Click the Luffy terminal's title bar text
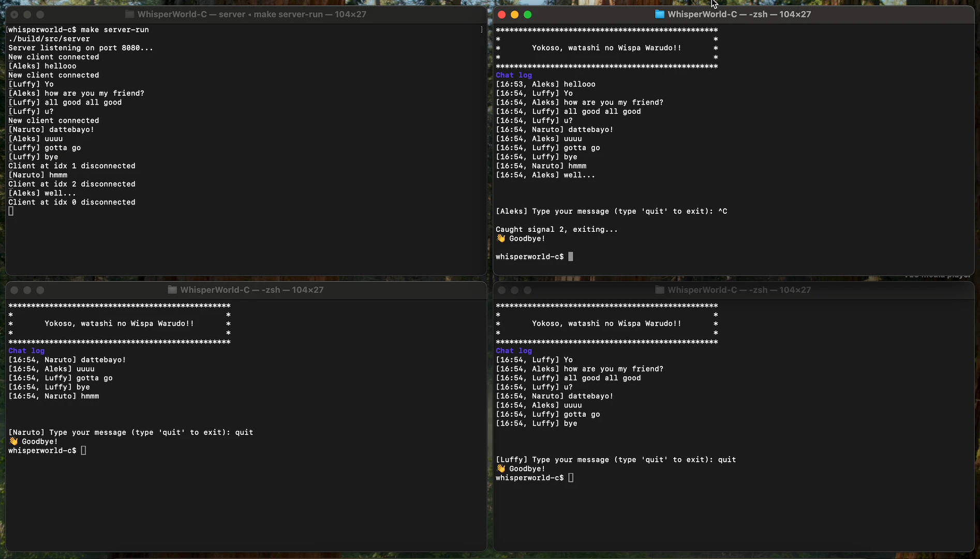The height and width of the screenshot is (559, 980). [x=739, y=290]
